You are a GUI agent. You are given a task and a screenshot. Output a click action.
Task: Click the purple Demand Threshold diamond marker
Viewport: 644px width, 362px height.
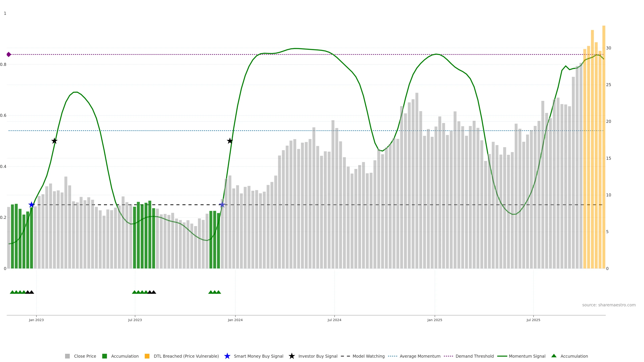coord(9,54)
